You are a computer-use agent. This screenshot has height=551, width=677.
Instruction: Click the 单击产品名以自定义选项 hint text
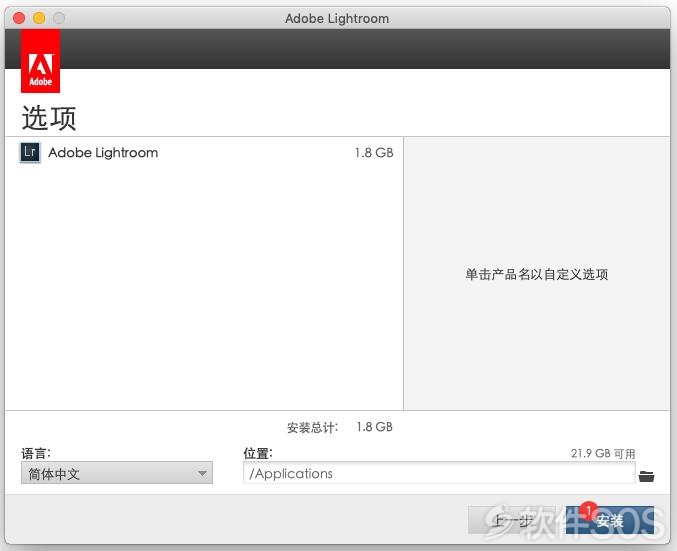click(537, 274)
